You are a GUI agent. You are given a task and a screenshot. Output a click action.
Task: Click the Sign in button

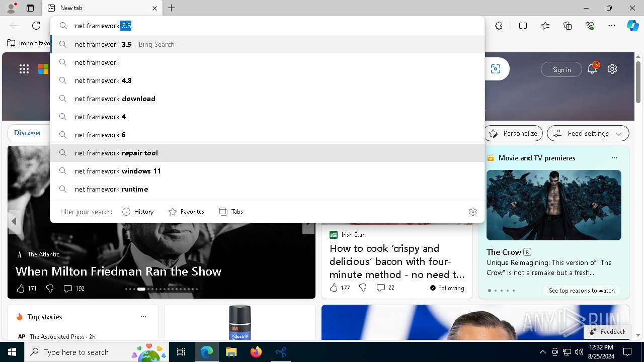coord(561,69)
